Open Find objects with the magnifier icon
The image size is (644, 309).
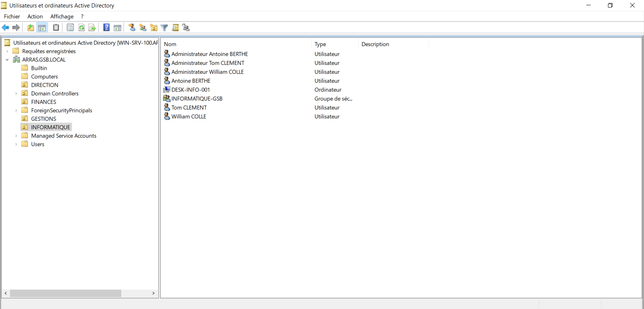(175, 27)
